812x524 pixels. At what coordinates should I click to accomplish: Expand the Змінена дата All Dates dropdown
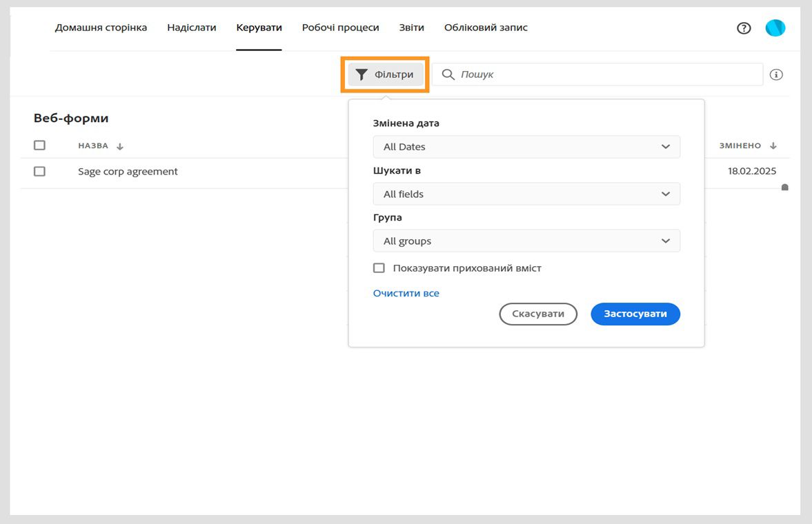tap(526, 147)
